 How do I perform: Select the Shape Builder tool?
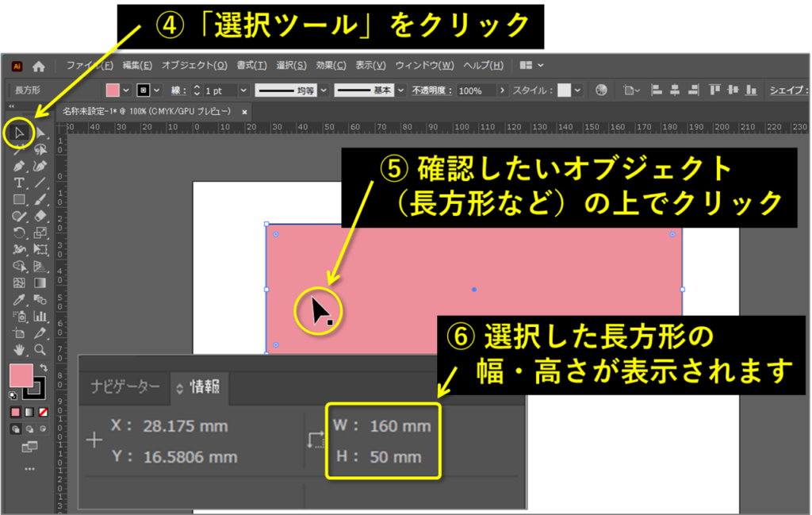pos(19,267)
